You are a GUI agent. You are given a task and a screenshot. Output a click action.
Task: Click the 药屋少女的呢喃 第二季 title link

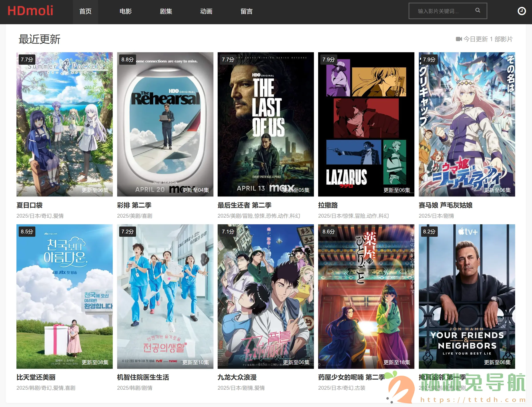[351, 377]
